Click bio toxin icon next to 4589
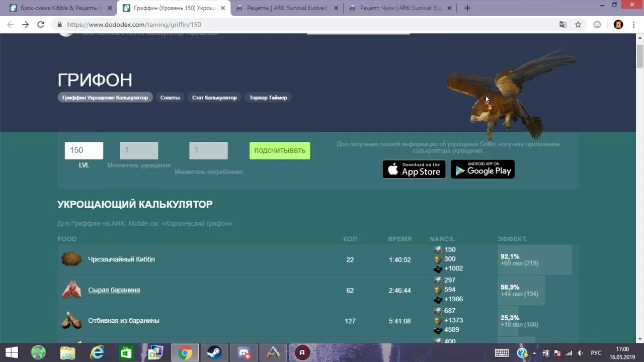This screenshot has height=362, width=644. pyautogui.click(x=438, y=330)
